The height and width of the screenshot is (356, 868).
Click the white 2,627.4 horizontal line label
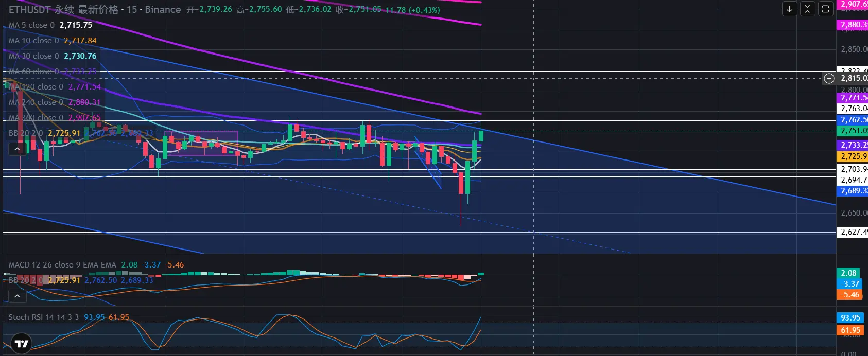[x=853, y=232]
